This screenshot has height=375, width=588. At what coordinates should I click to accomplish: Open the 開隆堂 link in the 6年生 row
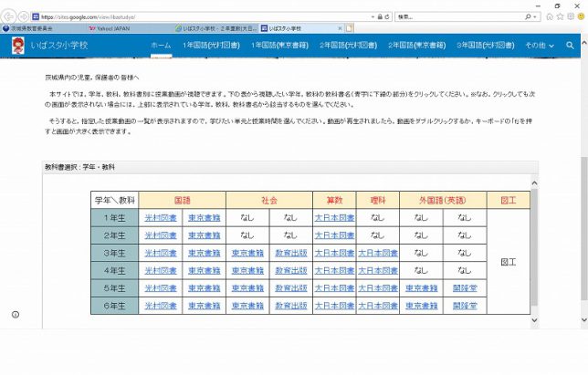pyautogui.click(x=464, y=306)
